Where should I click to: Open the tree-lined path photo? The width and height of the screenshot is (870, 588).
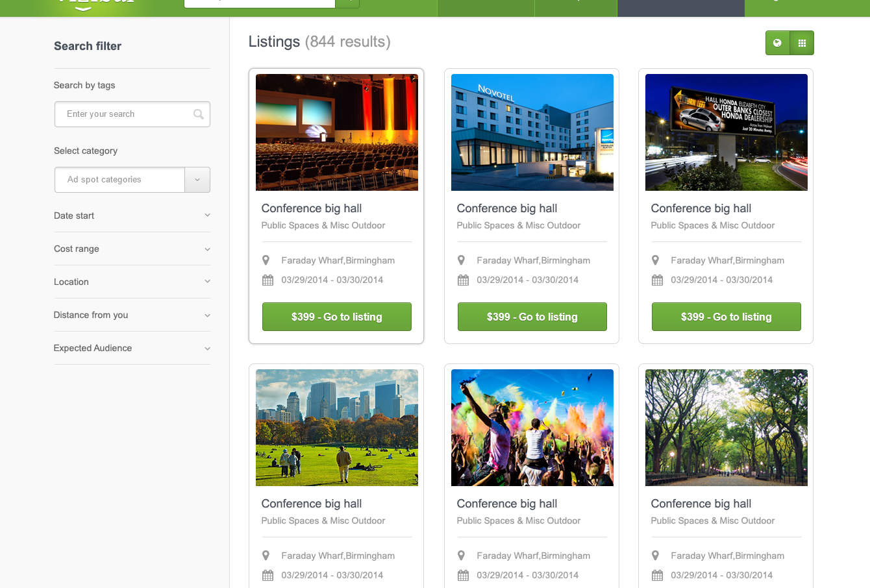click(727, 428)
